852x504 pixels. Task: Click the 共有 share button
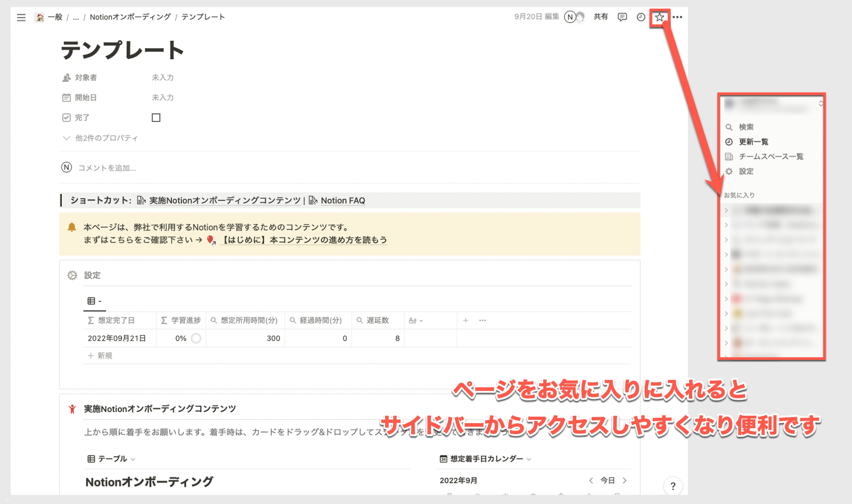pos(601,17)
